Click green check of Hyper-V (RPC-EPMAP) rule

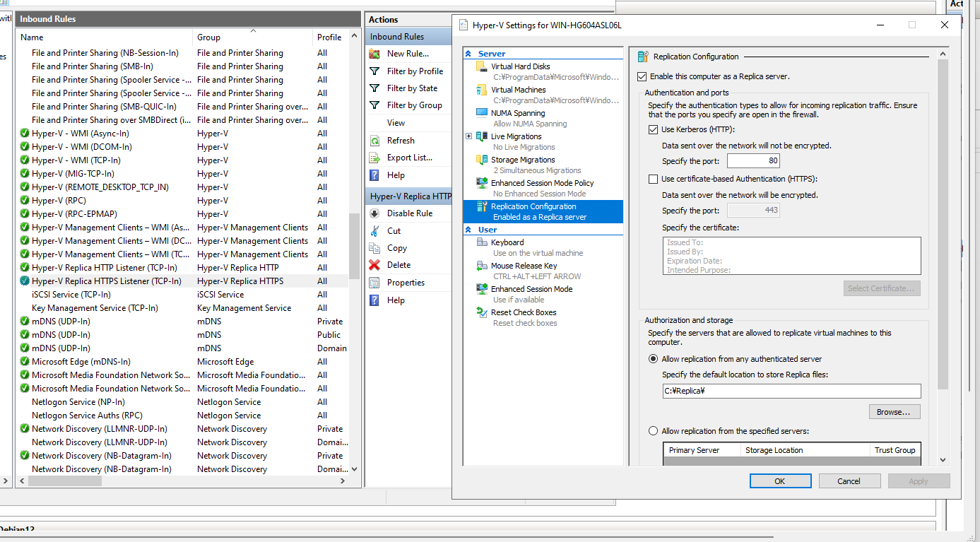[x=25, y=214]
